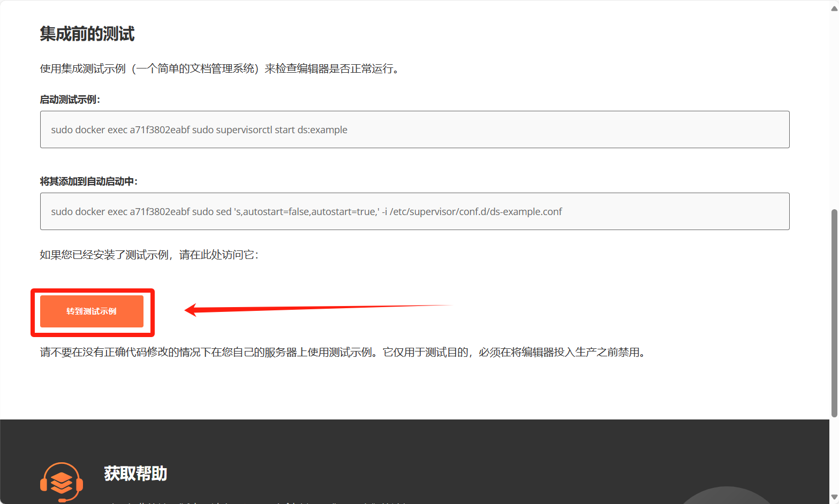The height and width of the screenshot is (504, 839).
Task: Click the 启动测试示例 label
Action: click(70, 100)
